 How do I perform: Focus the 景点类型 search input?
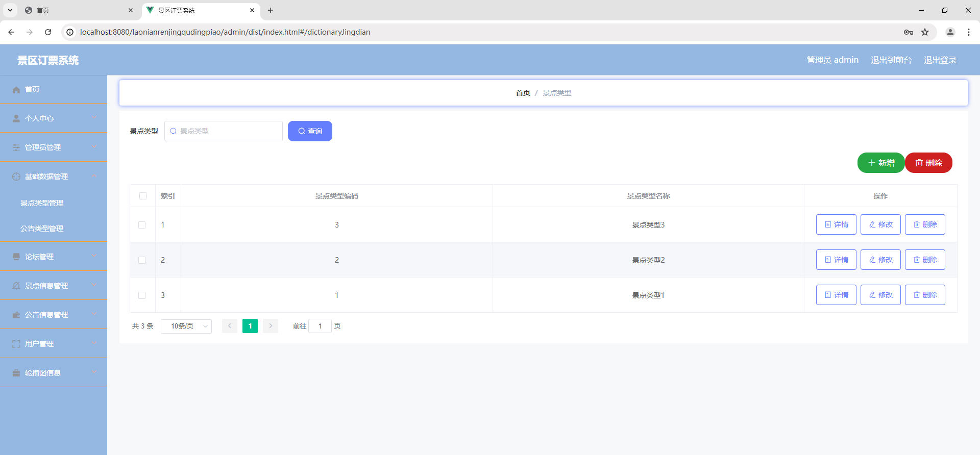224,131
